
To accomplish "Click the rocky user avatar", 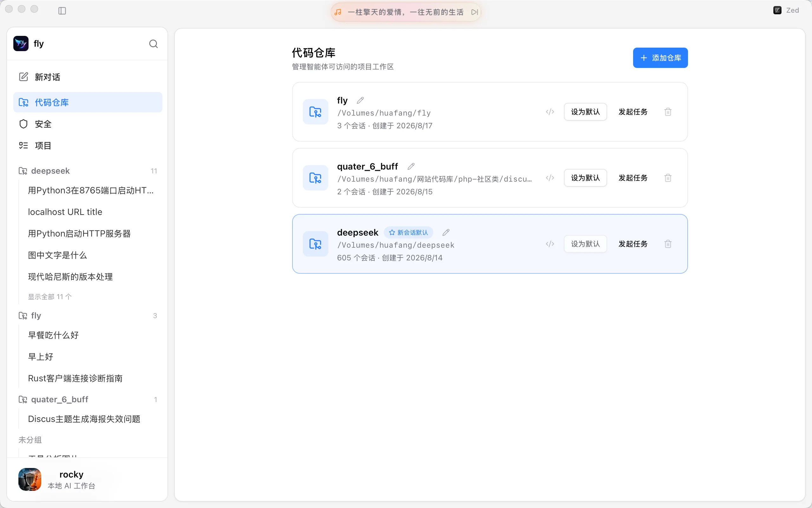I will [x=30, y=479].
